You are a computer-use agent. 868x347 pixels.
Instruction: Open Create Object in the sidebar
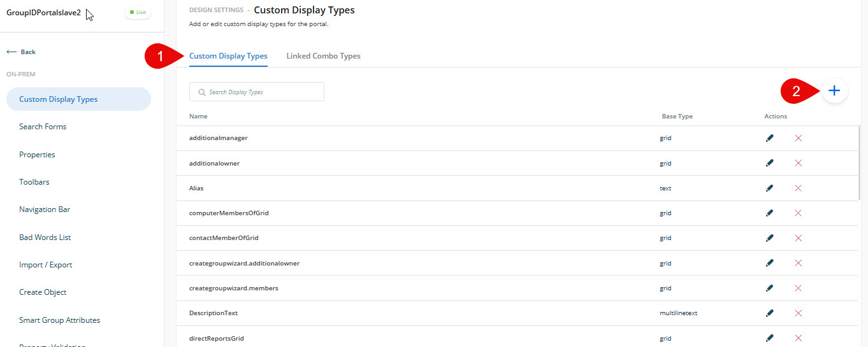point(43,292)
